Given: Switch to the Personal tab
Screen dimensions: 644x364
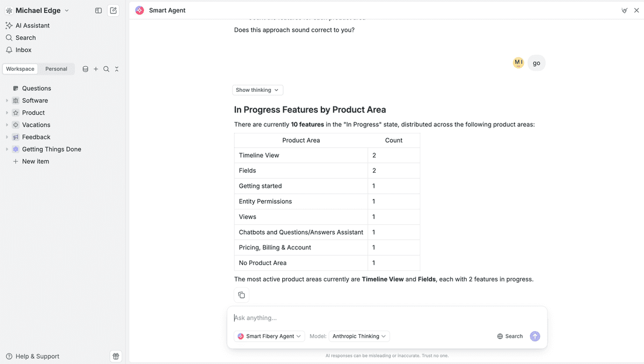Looking at the screenshot, I should coord(56,69).
